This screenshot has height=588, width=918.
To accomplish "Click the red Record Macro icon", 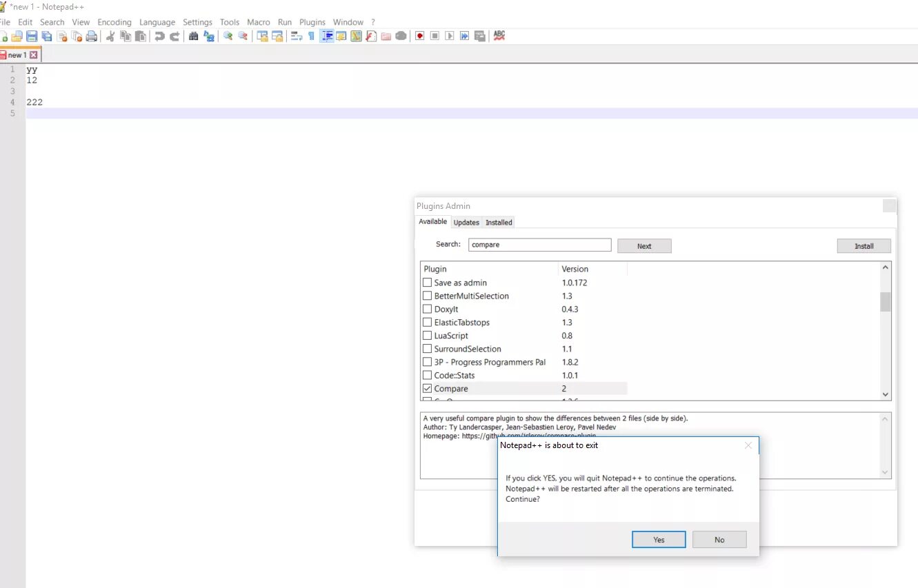I will pos(419,36).
